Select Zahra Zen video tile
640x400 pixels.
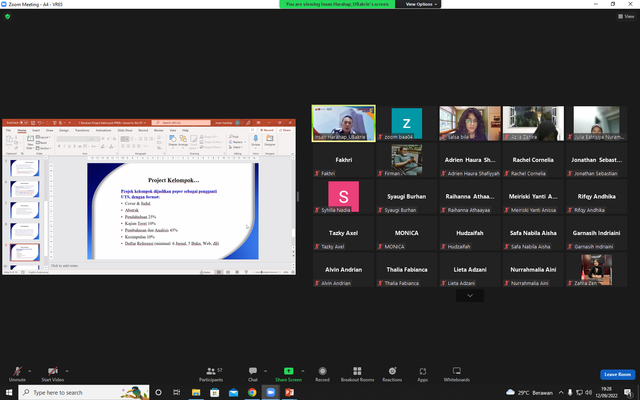coord(596,270)
